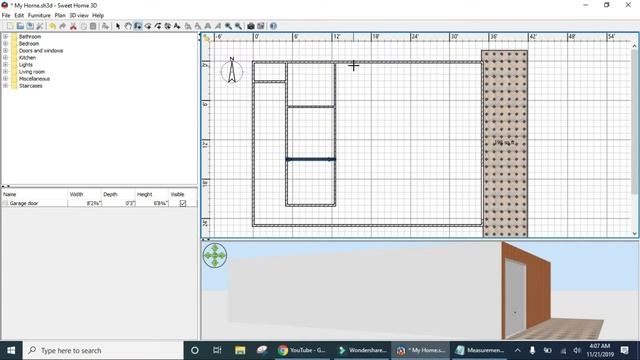Open Wondershare from the taskbar
This screenshot has width=640, height=360.
[362, 350]
